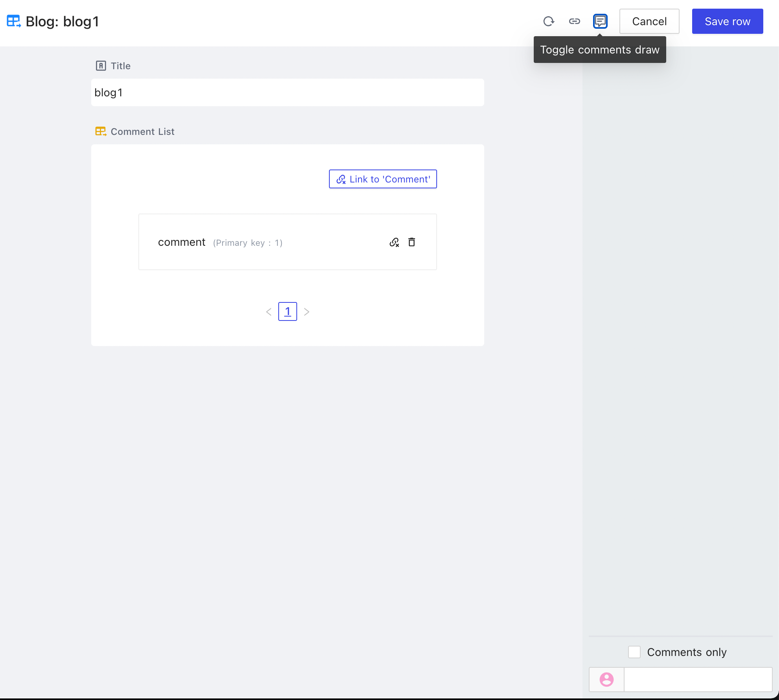This screenshot has width=779, height=700.
Task: Click the Blog table icon in the header
Action: 14,21
